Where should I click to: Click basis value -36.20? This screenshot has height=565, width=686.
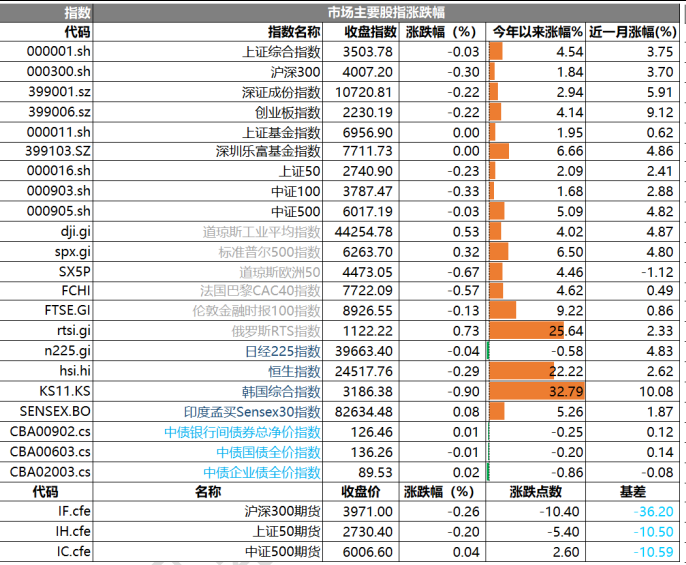(x=632, y=511)
